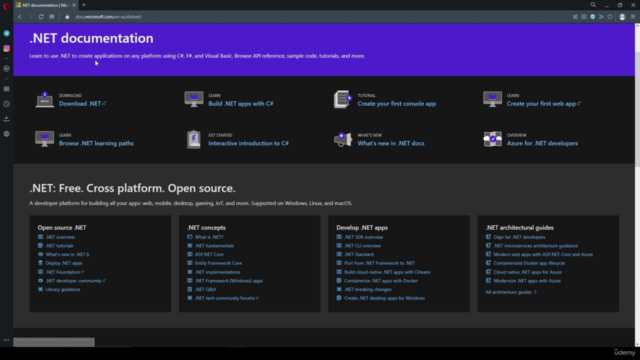Go back to the previous page
Image resolution: width=640 pixels, height=360 pixels.
click(20, 17)
